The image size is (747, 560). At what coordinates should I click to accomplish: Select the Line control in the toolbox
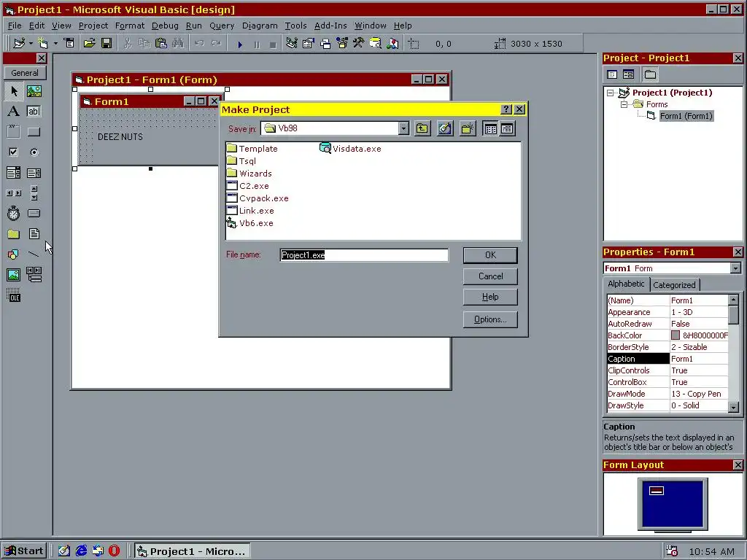[x=34, y=254]
